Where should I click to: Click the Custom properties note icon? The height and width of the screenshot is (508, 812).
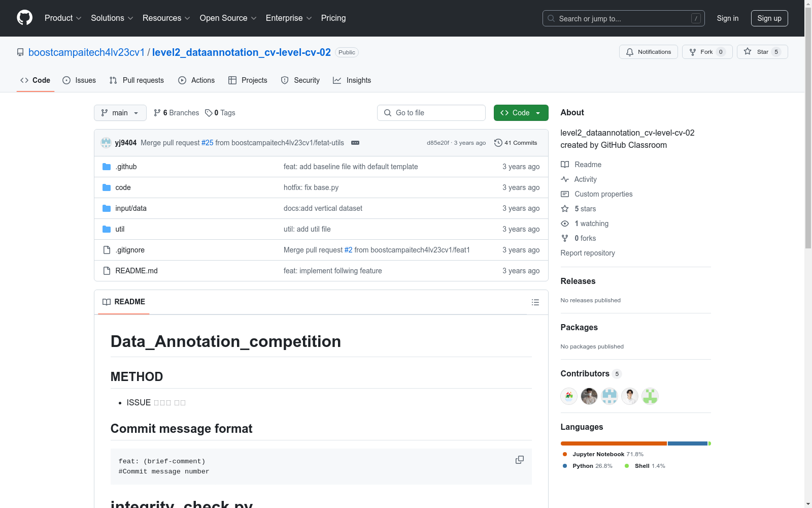pyautogui.click(x=565, y=194)
